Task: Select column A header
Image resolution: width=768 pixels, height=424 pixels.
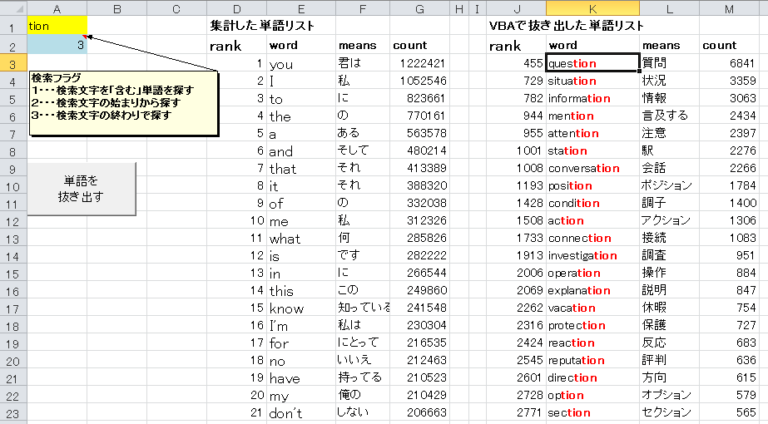Action: click(57, 8)
